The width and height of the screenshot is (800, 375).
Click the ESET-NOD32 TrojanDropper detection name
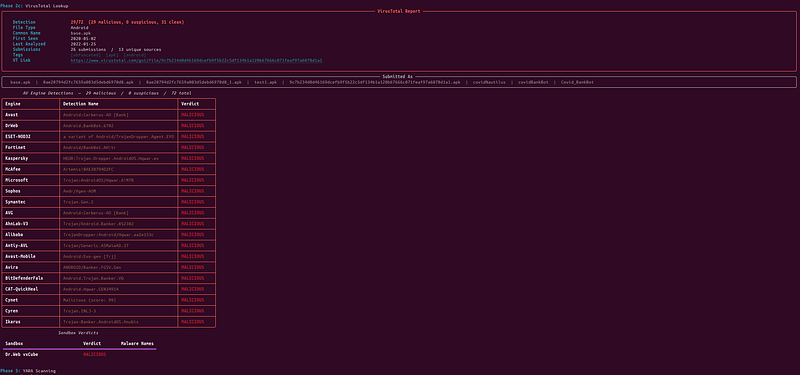[118, 136]
